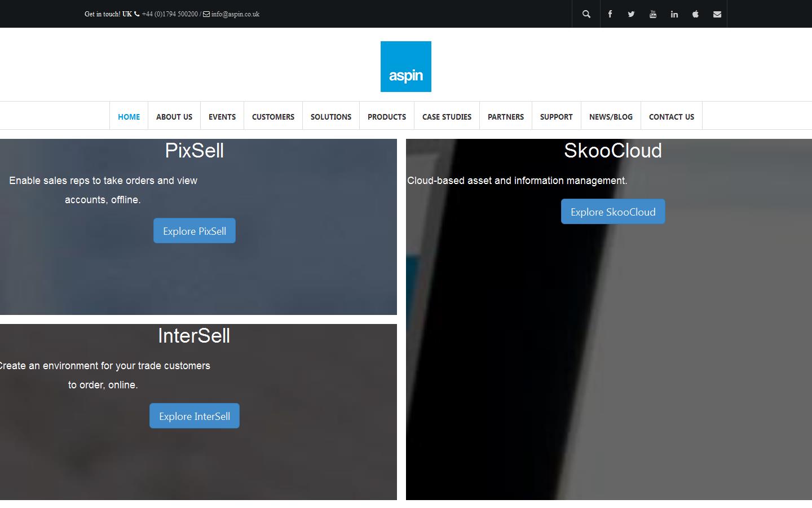Open the LinkedIn icon link
This screenshot has height=508, width=812.
click(x=674, y=14)
